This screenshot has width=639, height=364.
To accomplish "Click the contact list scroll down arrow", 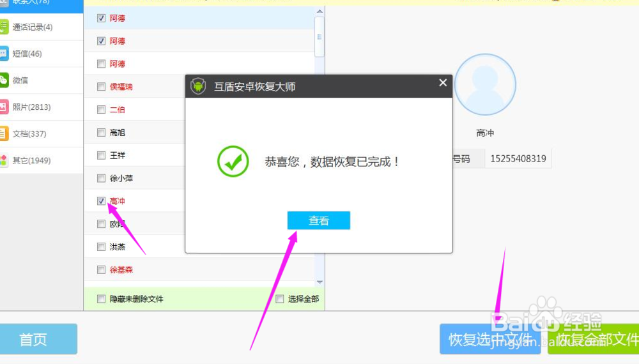I will tap(319, 282).
